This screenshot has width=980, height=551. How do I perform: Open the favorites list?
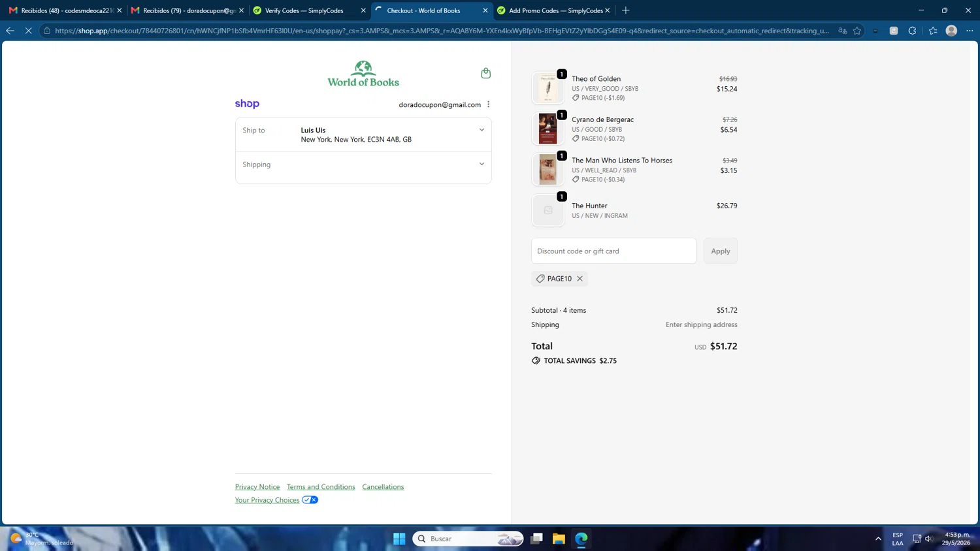[x=933, y=31]
